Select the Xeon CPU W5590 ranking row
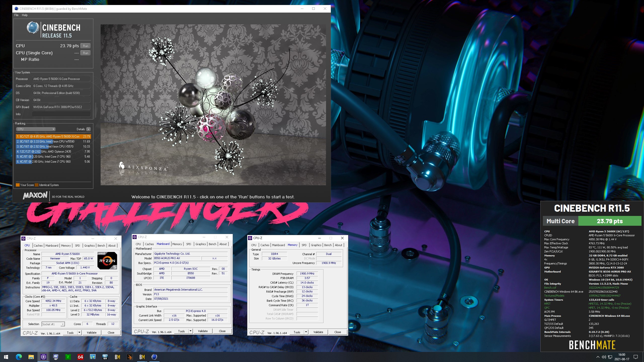Screen dimensions: 644x362 pos(53,142)
